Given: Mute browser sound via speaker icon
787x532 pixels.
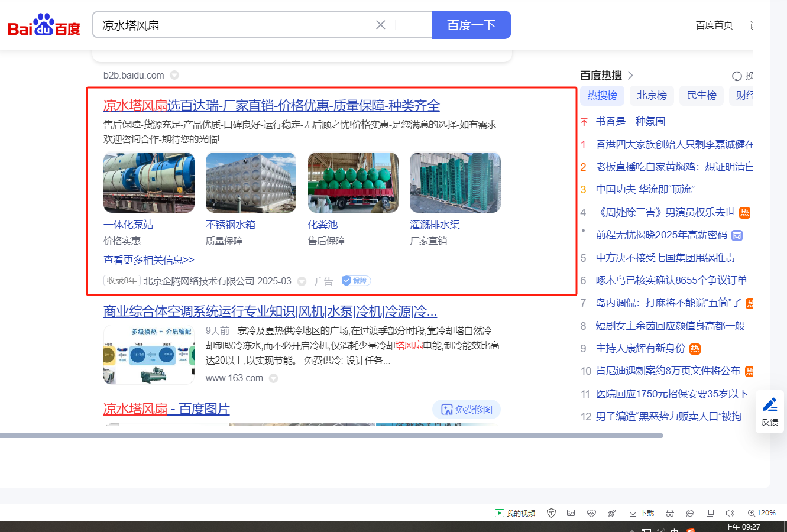Looking at the screenshot, I should click(x=730, y=513).
